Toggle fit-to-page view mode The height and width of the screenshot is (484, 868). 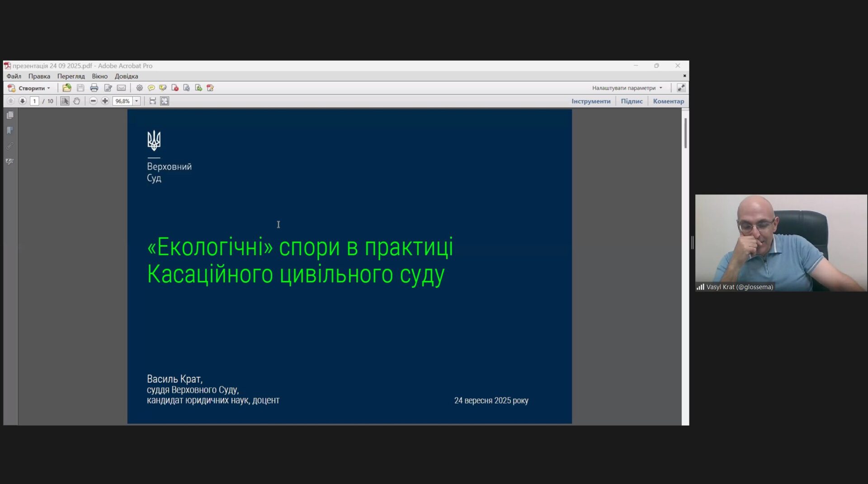pos(165,101)
